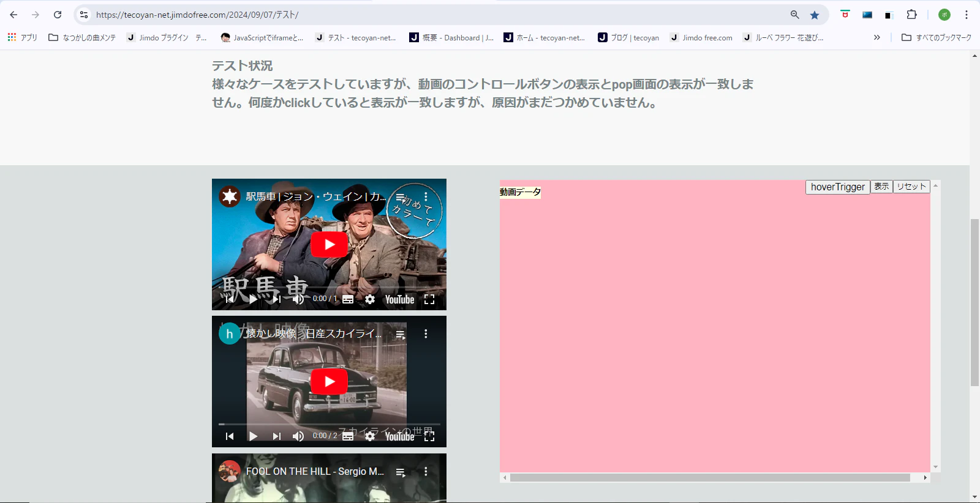This screenshot has height=503, width=980.
Task: Click the pink panel horizontal scrollbar
Action: tap(710, 478)
